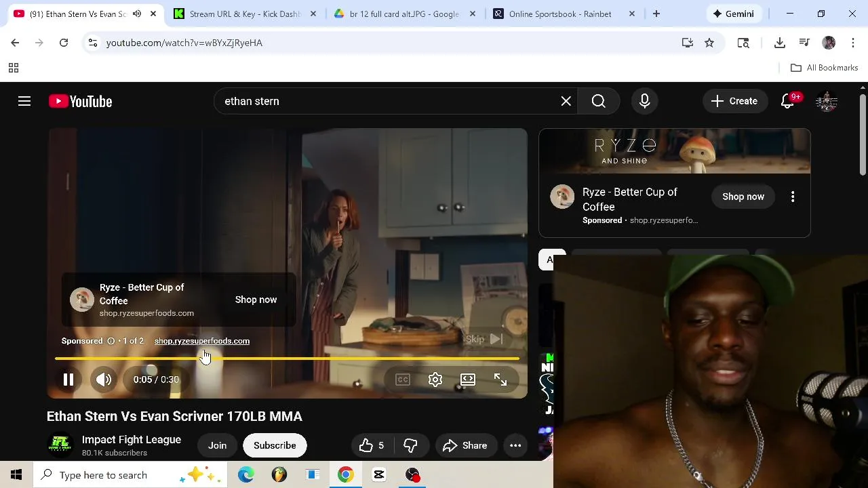Open the media controls icon in Chrome toolbar

[804, 43]
